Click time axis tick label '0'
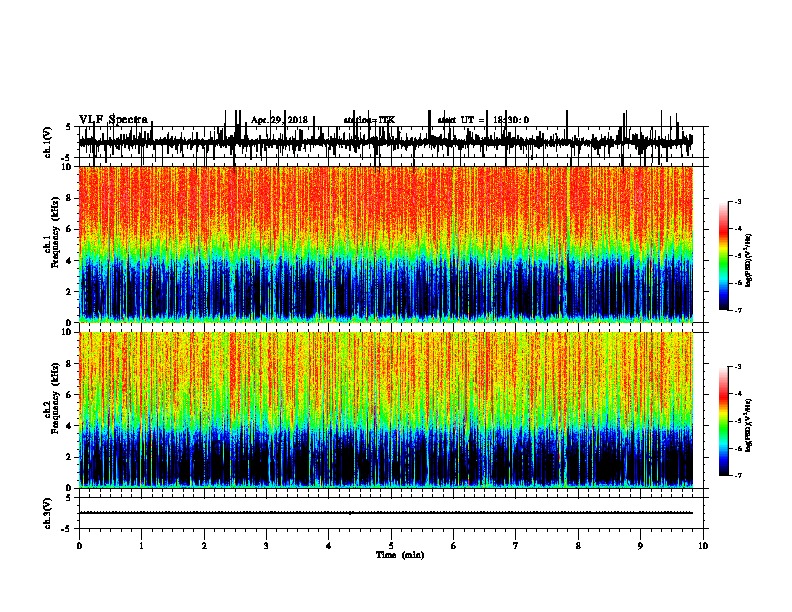This screenshot has width=792, height=612. [79, 546]
